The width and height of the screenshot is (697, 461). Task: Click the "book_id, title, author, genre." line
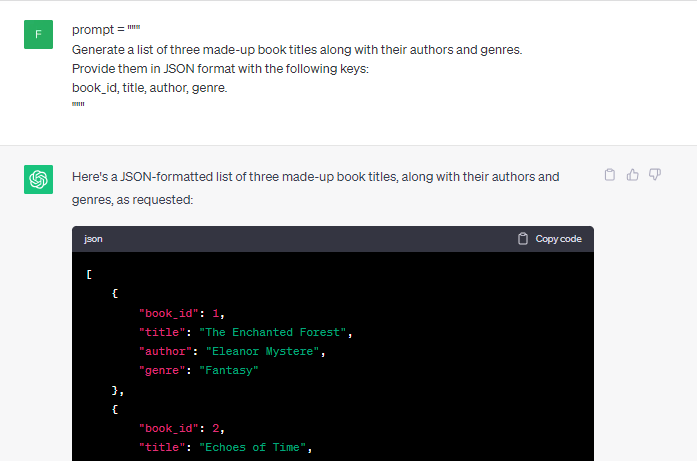tap(150, 88)
